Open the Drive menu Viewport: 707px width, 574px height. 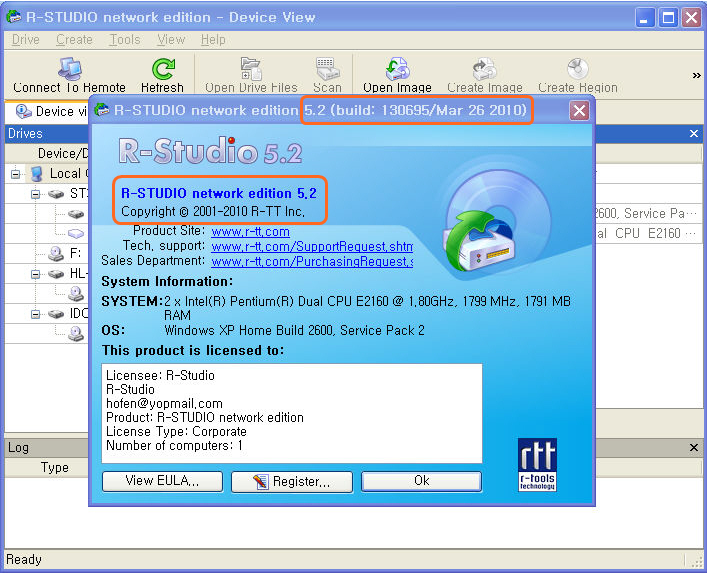coord(26,40)
